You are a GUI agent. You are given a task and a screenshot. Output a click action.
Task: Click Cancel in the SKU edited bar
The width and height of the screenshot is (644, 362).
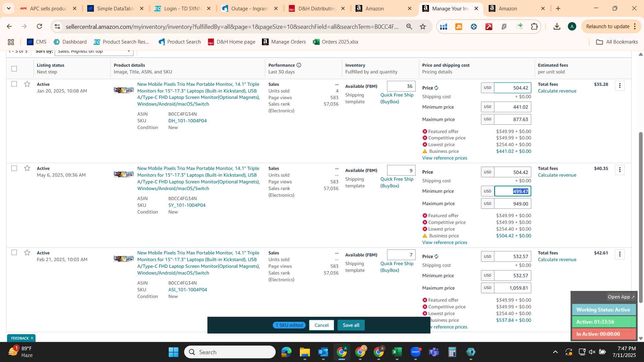[321, 325]
